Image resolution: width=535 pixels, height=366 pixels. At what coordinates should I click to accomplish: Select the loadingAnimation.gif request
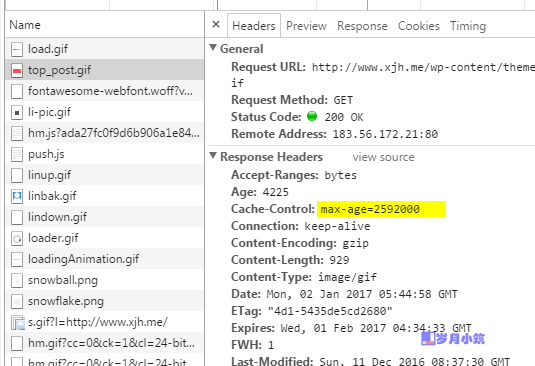click(x=105, y=259)
